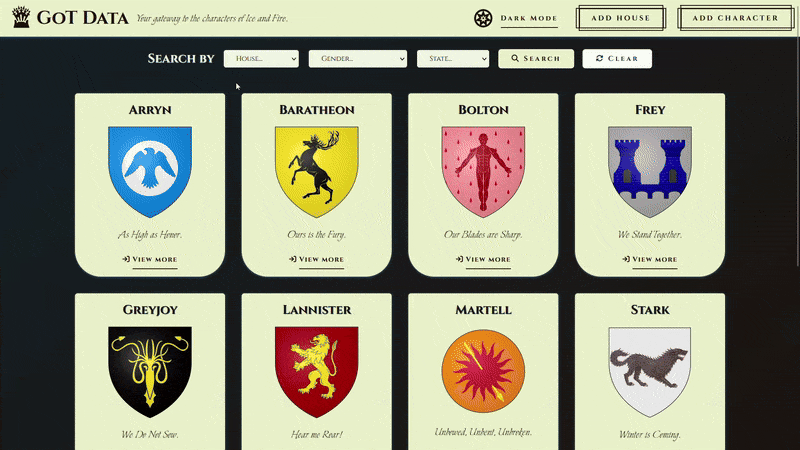Click the motto 'Ours is the Fury.'

pos(317,235)
